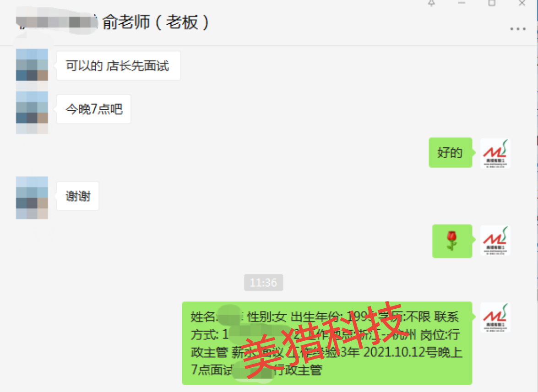This screenshot has width=538, height=392.
Task: Click the rose emoji message
Action: 452,241
